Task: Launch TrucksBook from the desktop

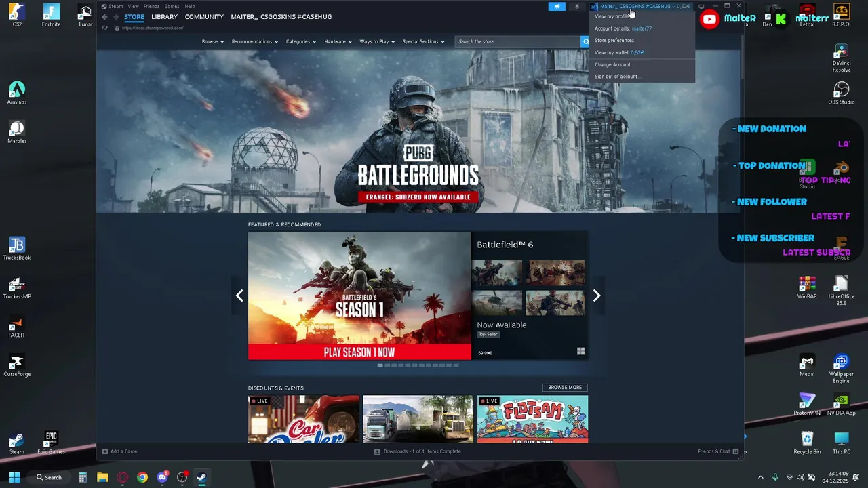Action: pos(17,249)
